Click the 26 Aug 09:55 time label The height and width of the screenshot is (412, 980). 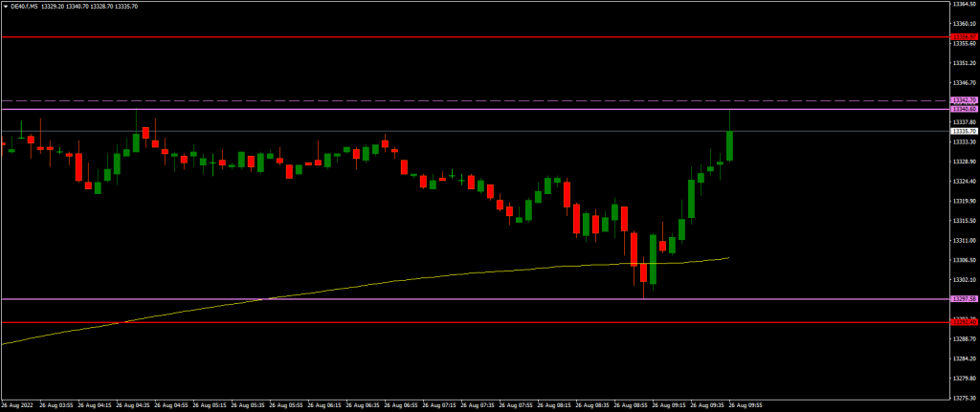(x=746, y=404)
